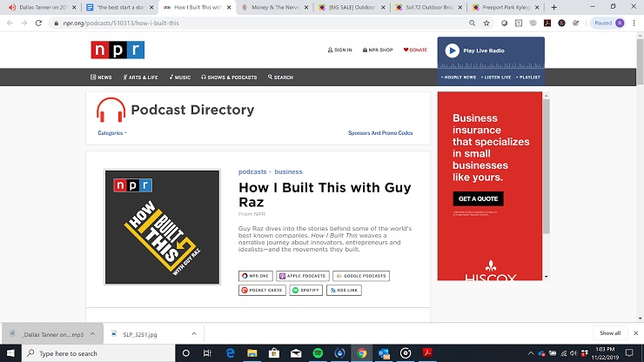
Task: Close the downloads bar
Action: coord(636,333)
